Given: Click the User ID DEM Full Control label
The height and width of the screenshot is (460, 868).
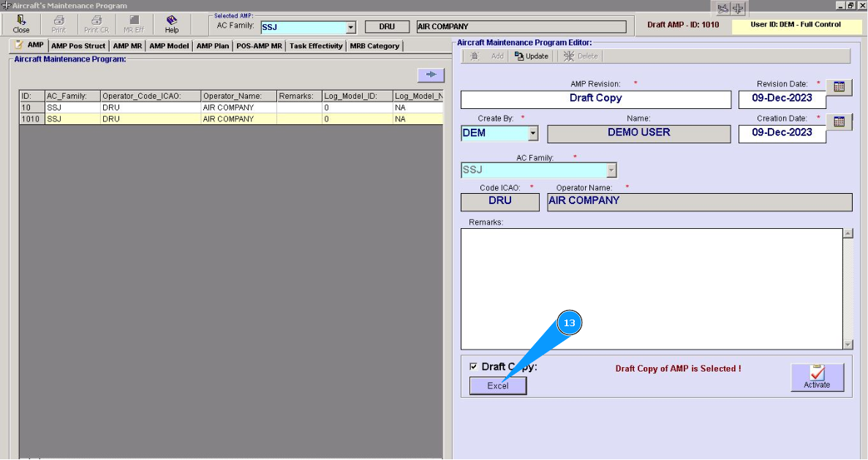Looking at the screenshot, I should [x=796, y=25].
